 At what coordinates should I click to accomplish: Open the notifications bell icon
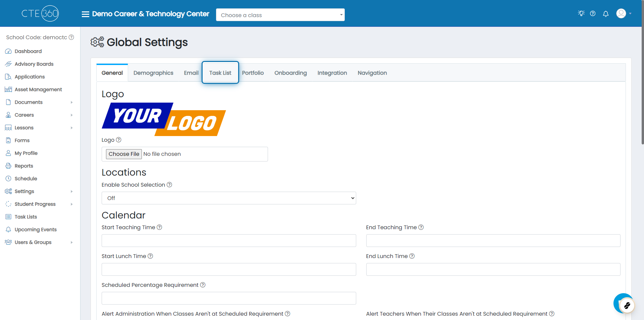click(605, 14)
